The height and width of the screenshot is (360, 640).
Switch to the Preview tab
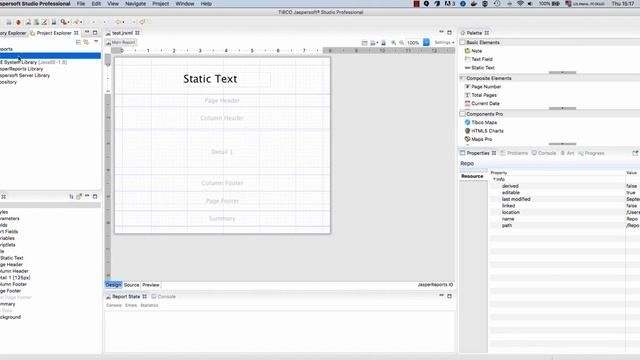click(x=151, y=285)
